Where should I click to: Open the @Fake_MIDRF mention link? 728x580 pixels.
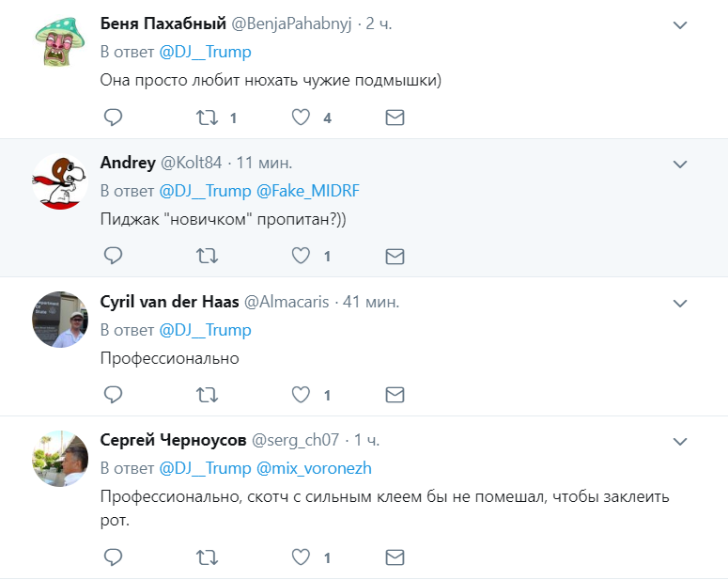coord(308,191)
